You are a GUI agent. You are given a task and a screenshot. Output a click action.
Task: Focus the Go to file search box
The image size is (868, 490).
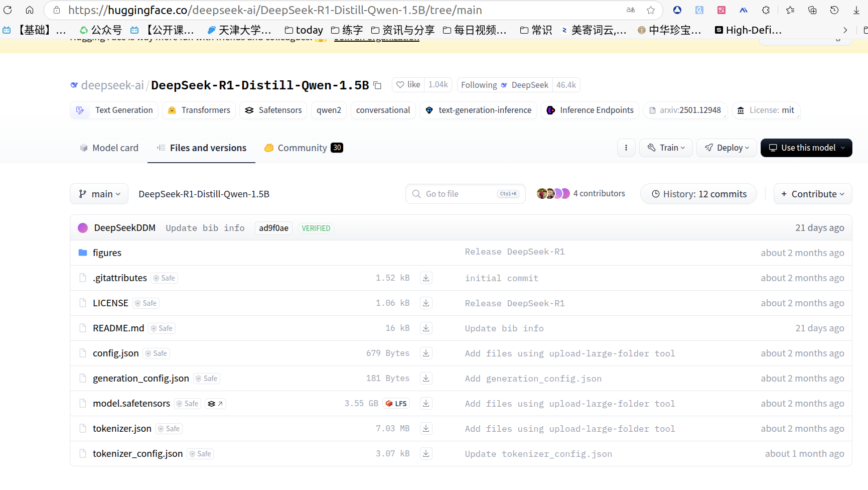[466, 194]
